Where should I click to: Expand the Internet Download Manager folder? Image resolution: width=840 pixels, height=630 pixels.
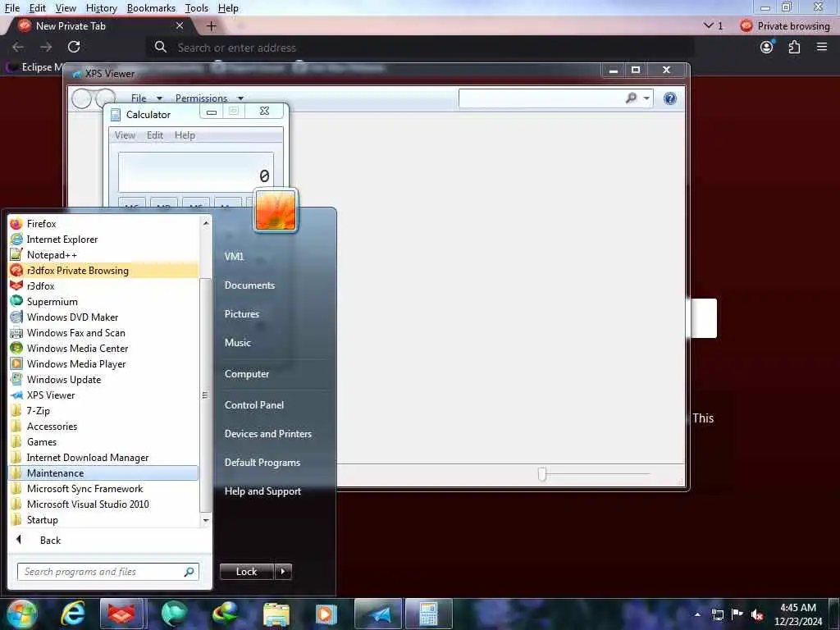click(x=103, y=458)
